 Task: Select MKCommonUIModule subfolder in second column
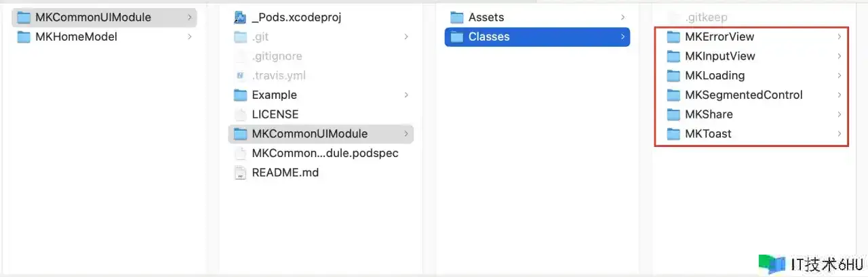coord(309,134)
